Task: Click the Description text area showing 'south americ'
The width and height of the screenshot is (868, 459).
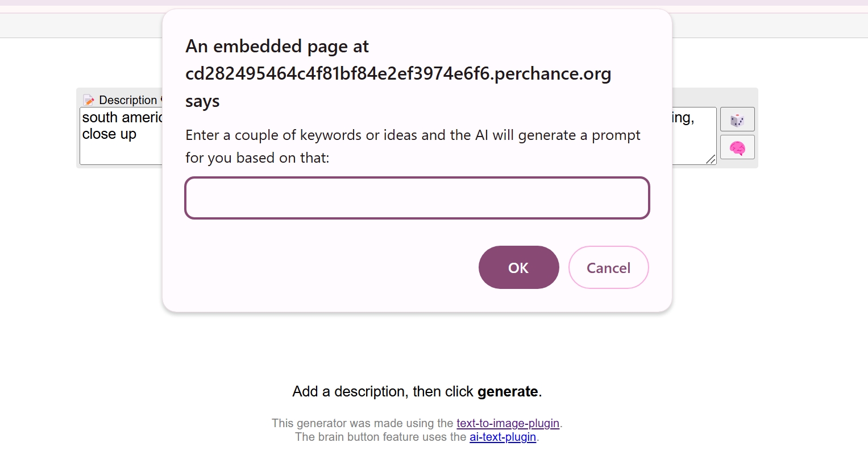Action: pyautogui.click(x=121, y=136)
